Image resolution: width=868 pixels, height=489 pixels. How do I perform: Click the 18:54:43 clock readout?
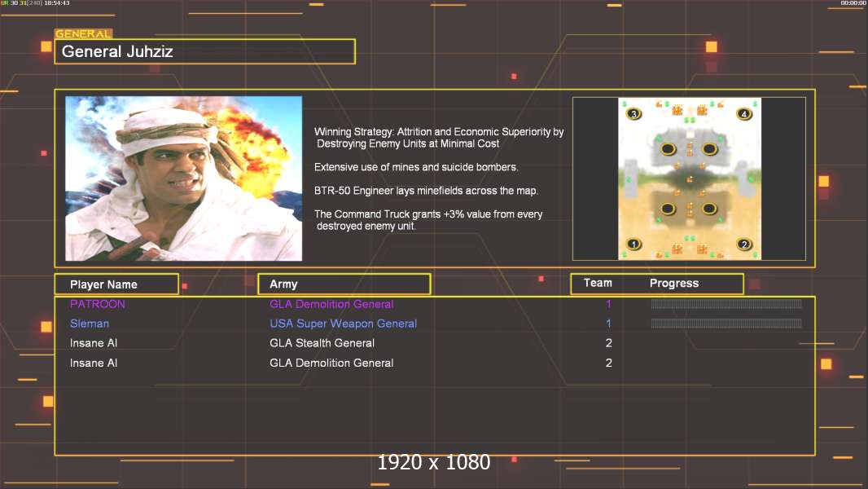[x=56, y=3]
